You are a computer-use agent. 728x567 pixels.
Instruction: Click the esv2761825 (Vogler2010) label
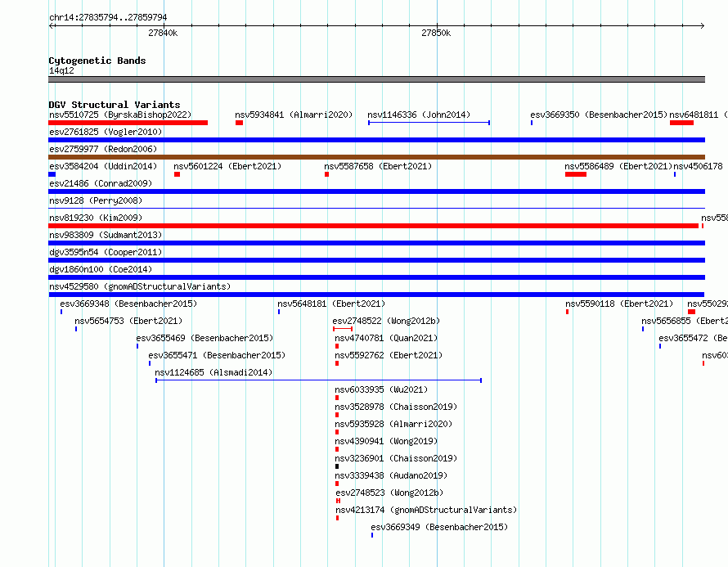click(x=106, y=132)
